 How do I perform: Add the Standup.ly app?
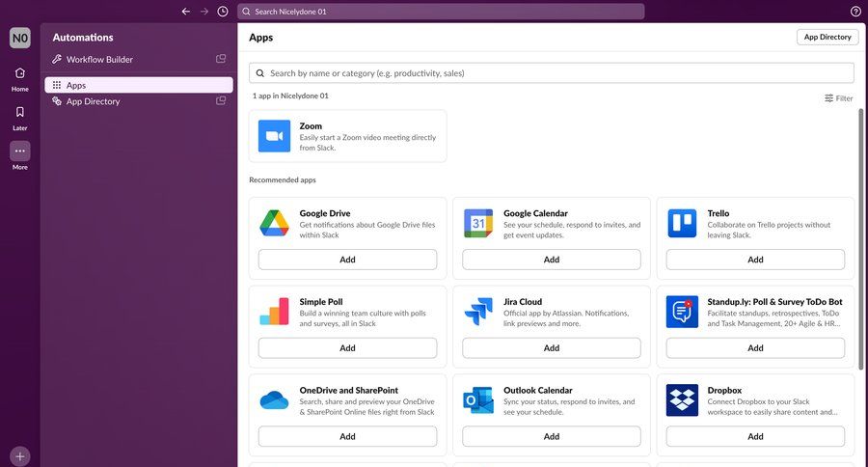tap(755, 348)
